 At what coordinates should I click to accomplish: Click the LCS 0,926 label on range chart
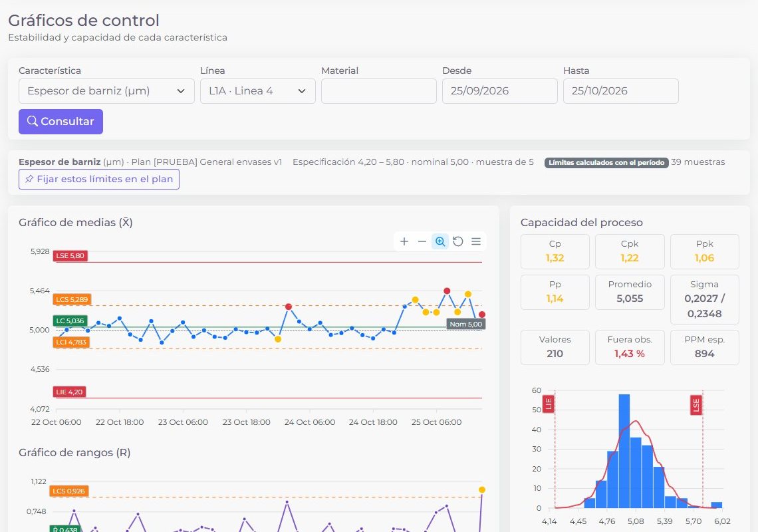coord(68,491)
